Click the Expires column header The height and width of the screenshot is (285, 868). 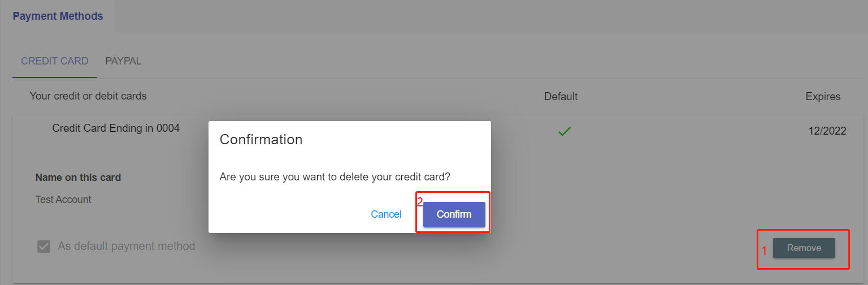pyautogui.click(x=823, y=96)
